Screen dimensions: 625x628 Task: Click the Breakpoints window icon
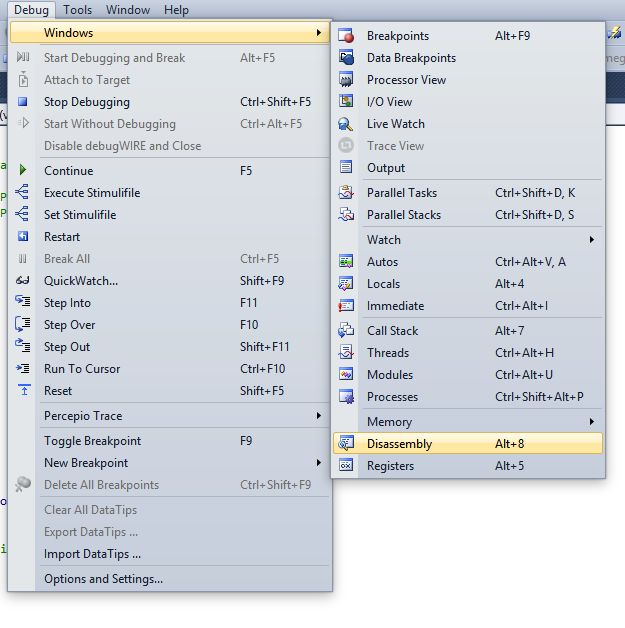[346, 36]
